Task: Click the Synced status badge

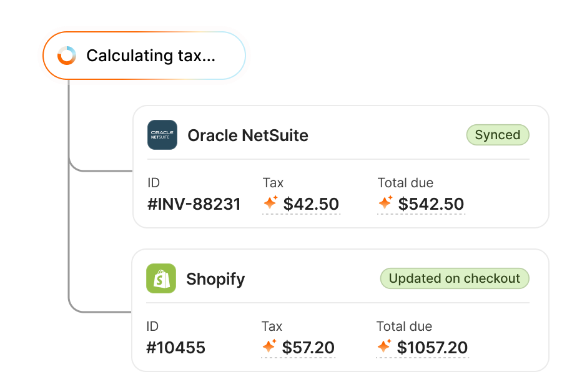Action: click(x=497, y=135)
